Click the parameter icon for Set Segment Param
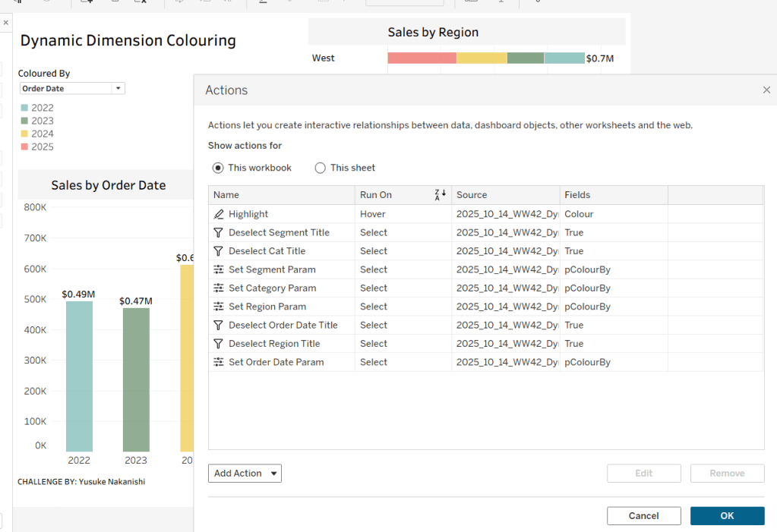 point(219,269)
